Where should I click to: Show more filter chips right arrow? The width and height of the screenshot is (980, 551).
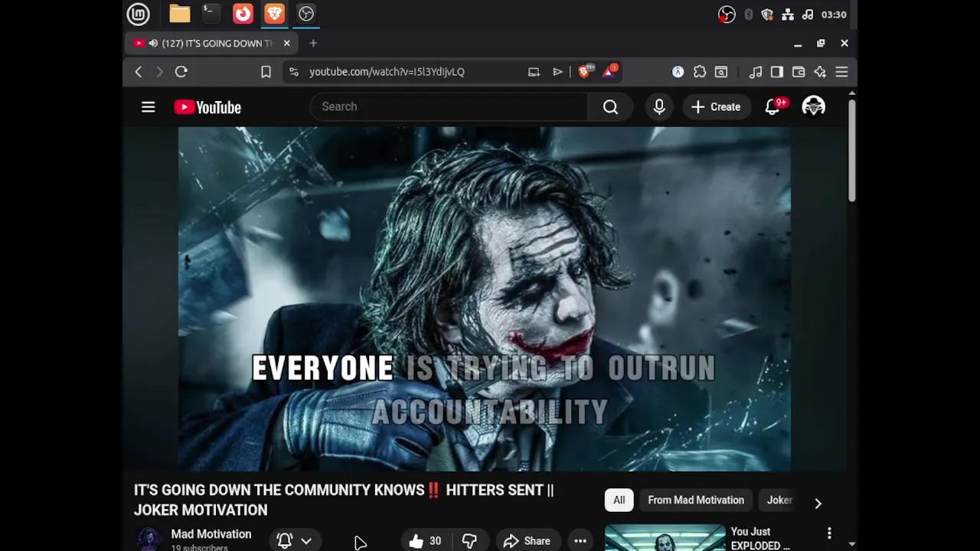click(818, 503)
